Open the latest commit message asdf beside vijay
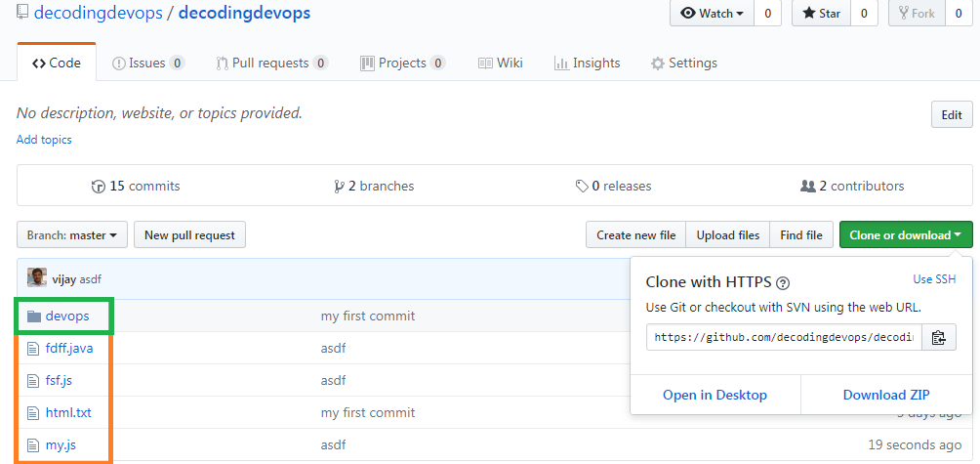Screen dimensions: 980x464 coord(90,279)
